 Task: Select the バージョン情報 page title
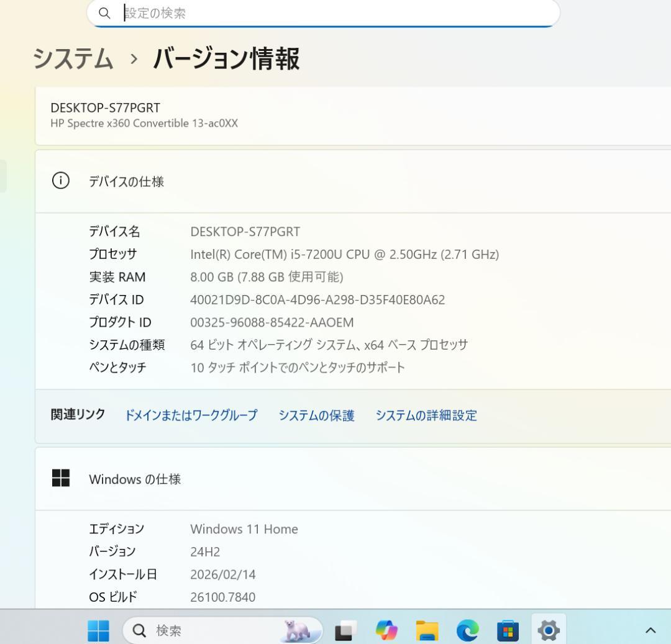click(x=226, y=60)
